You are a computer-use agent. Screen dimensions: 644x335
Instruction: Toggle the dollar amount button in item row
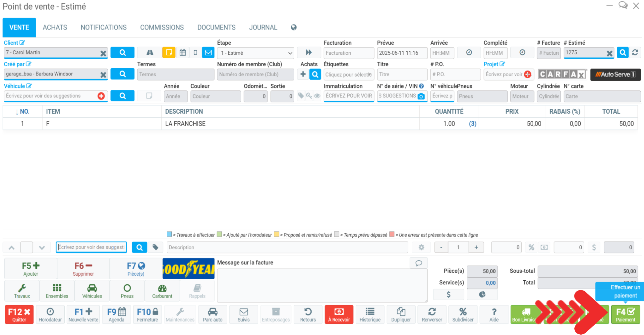pos(594,247)
